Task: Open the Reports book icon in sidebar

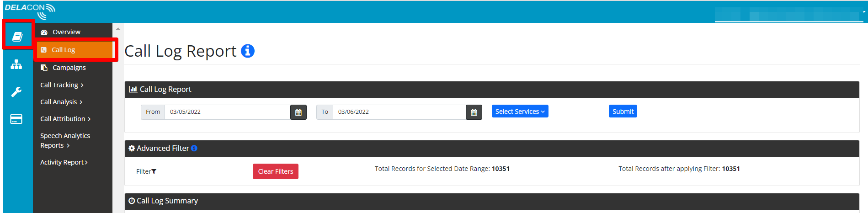Action: pos(17,37)
